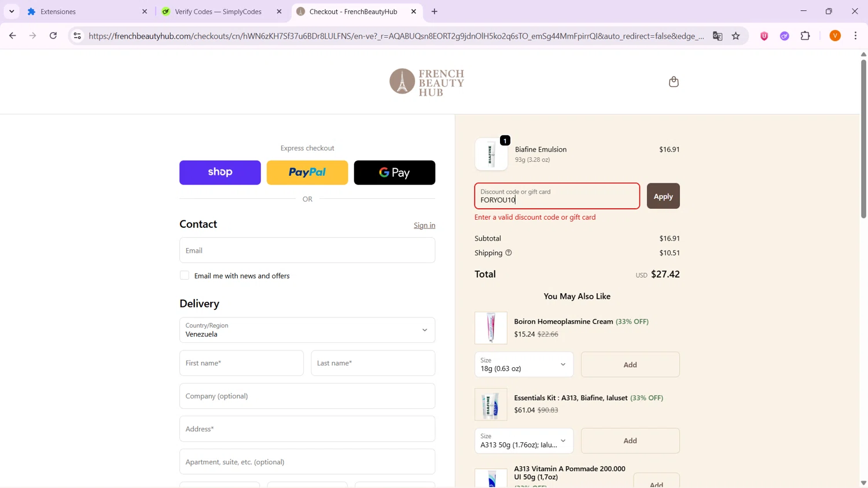Click the Total amount $27.42
Screen dimensions: 868x488
[x=665, y=274]
